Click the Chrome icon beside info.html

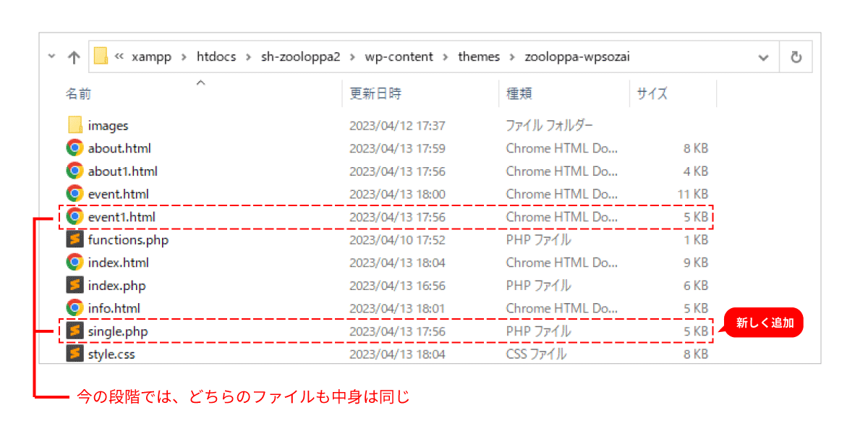tap(75, 307)
